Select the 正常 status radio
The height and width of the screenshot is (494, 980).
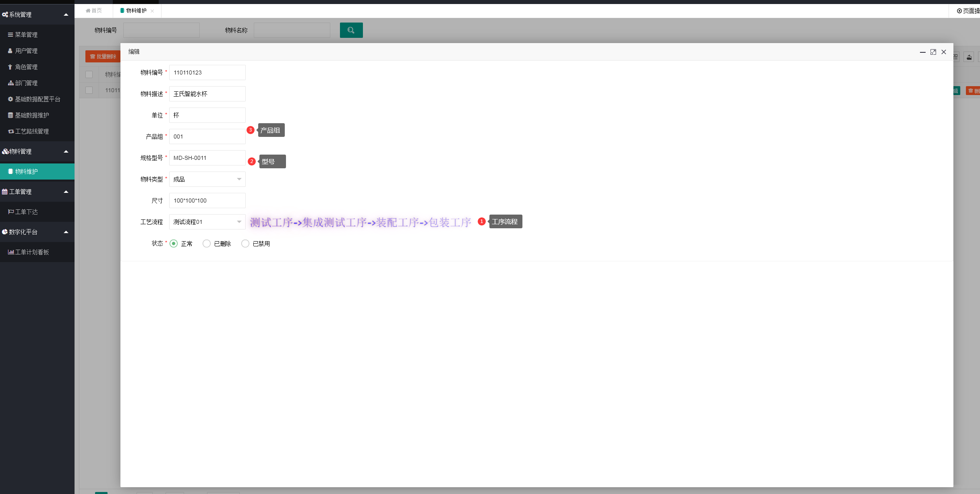coord(174,244)
